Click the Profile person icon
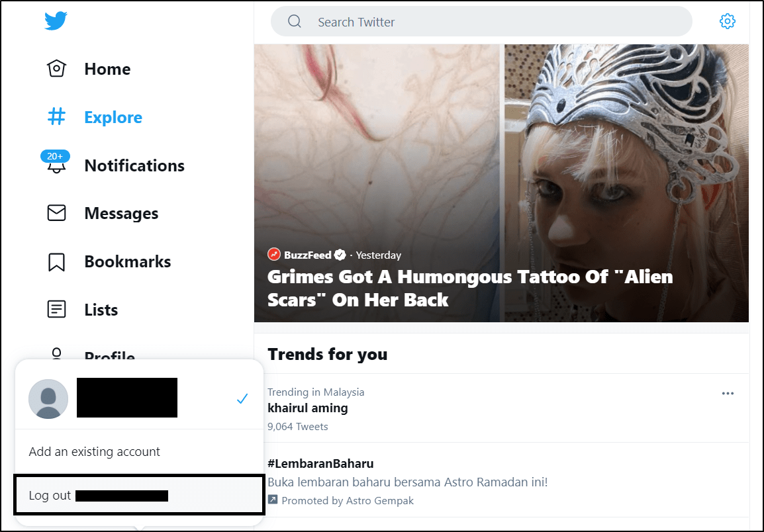The image size is (764, 532). 57,355
